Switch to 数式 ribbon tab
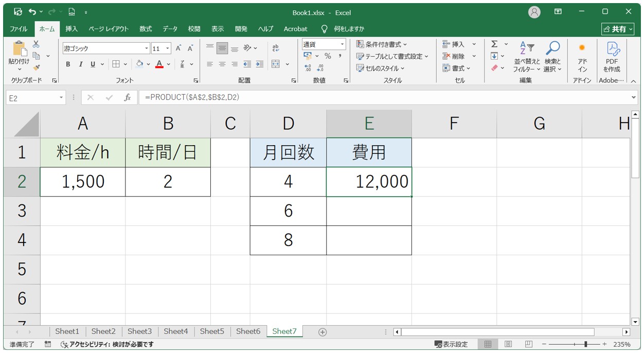This screenshot has width=644, height=353. [146, 29]
